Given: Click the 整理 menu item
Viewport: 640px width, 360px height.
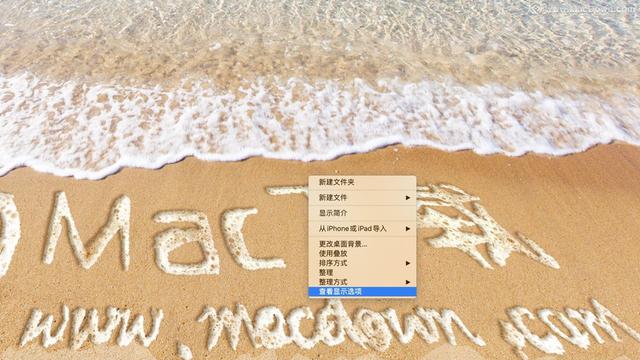Looking at the screenshot, I should click(x=362, y=272).
